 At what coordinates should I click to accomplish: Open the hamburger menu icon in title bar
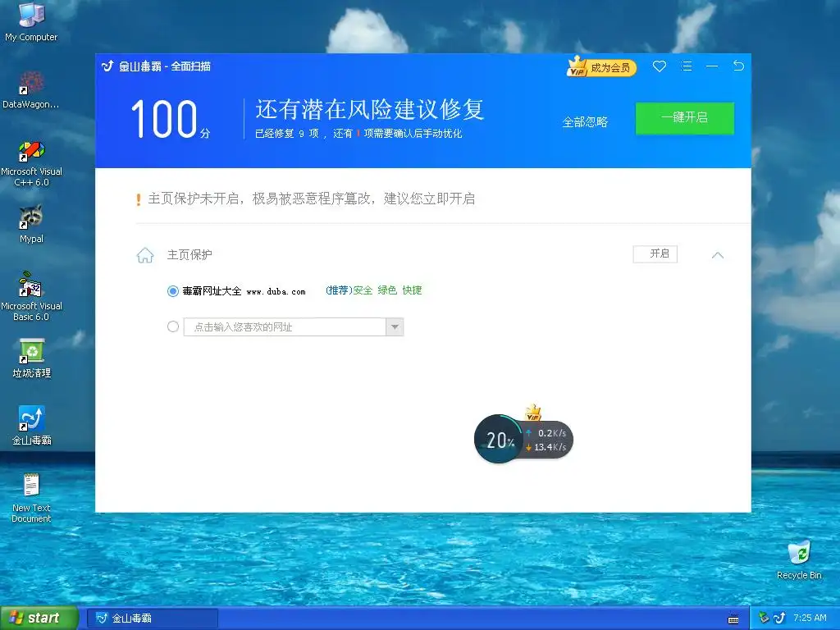click(687, 66)
